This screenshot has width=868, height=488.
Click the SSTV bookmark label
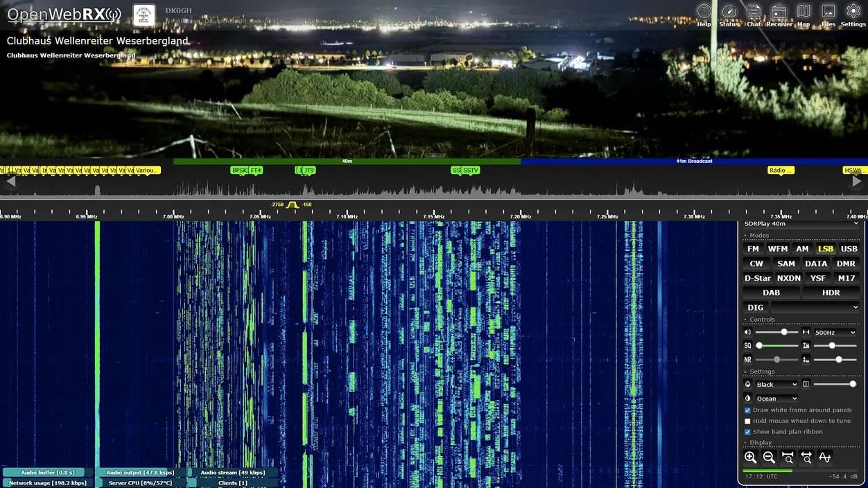[471, 171]
